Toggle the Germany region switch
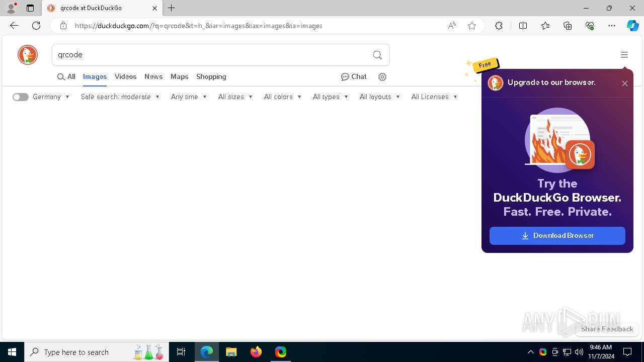The width and height of the screenshot is (644, 362). pos(21,97)
